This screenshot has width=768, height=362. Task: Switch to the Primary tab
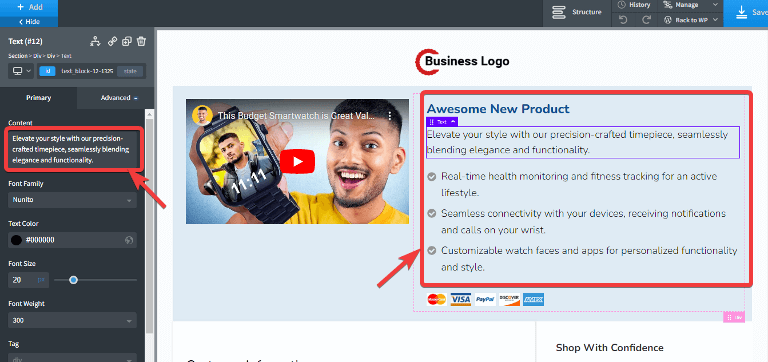[x=38, y=97]
